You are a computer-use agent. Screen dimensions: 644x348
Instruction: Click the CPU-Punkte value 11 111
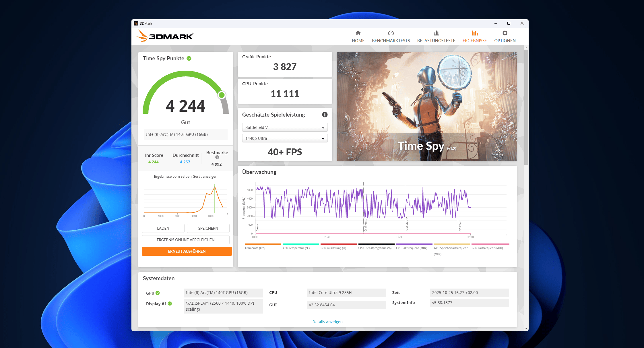point(285,94)
